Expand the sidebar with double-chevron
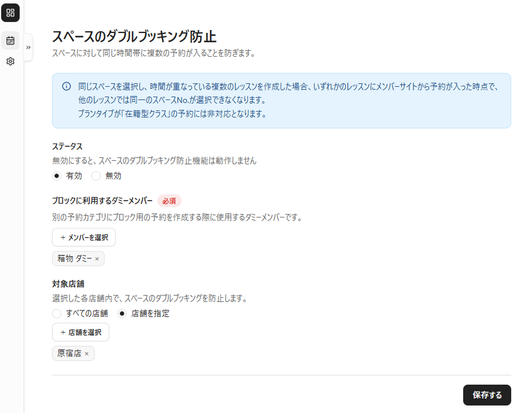Image resolution: width=532 pixels, height=413 pixels. [28, 47]
